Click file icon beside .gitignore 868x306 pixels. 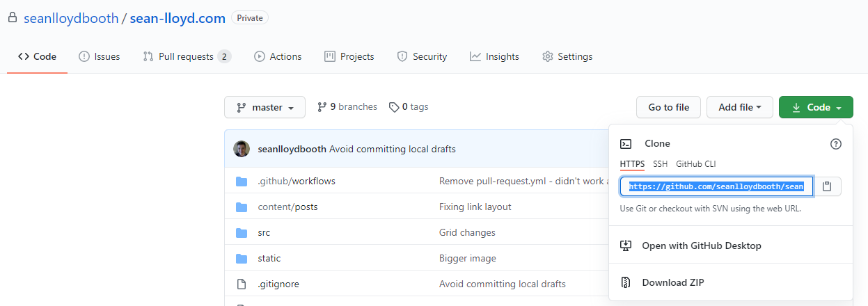click(x=242, y=284)
